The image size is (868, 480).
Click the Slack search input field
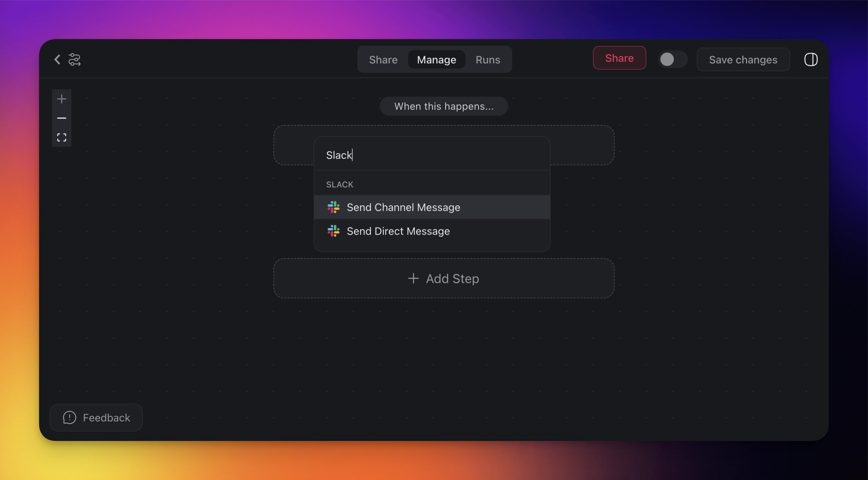tap(431, 155)
